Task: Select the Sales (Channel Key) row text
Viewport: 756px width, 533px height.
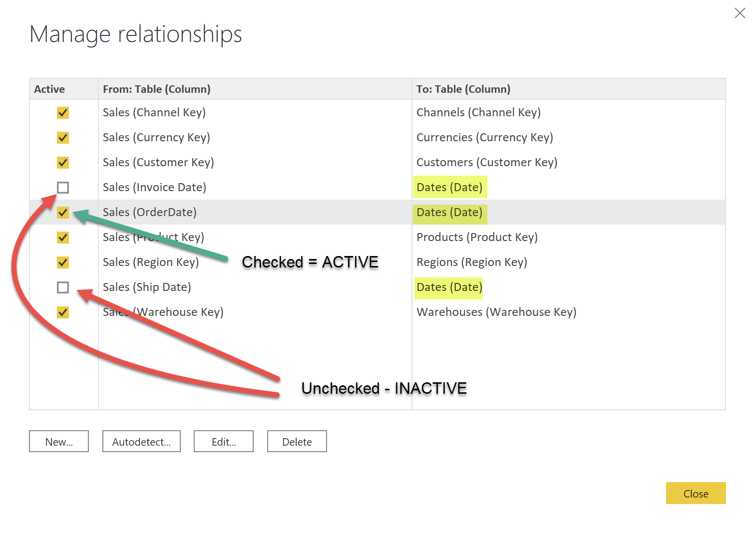Action: coord(154,113)
